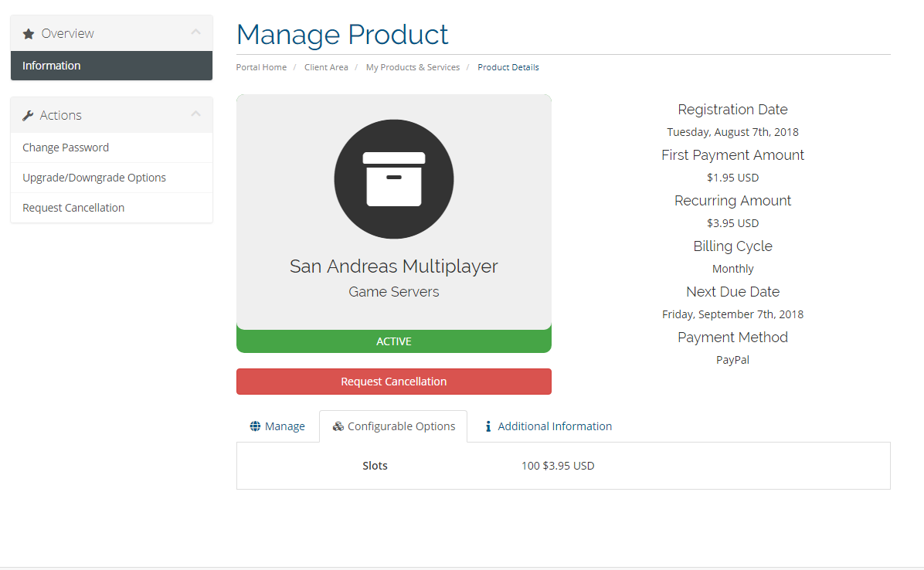Click the PayPal payment method value
Image resolution: width=924 pixels, height=570 pixels.
pyautogui.click(x=732, y=360)
